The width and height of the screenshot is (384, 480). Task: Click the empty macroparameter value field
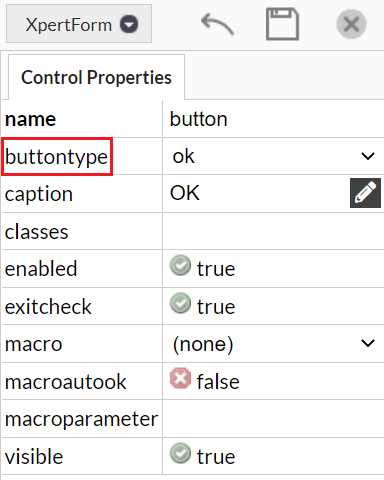click(273, 419)
